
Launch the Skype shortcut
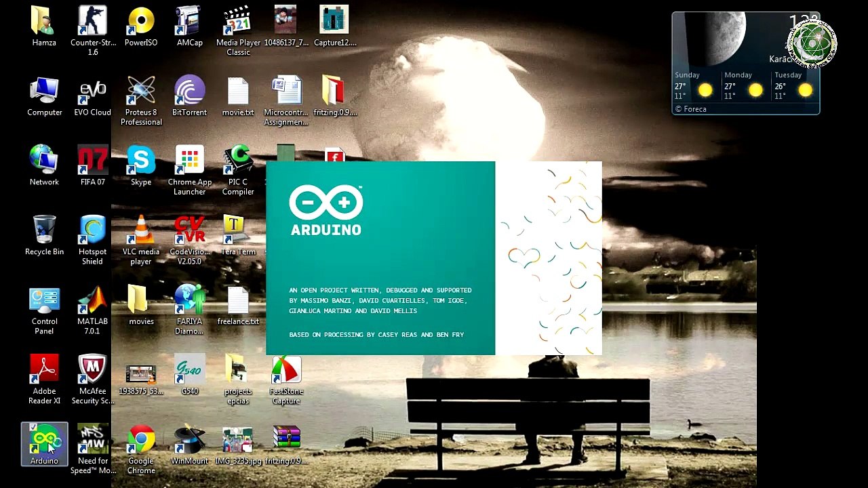(141, 165)
